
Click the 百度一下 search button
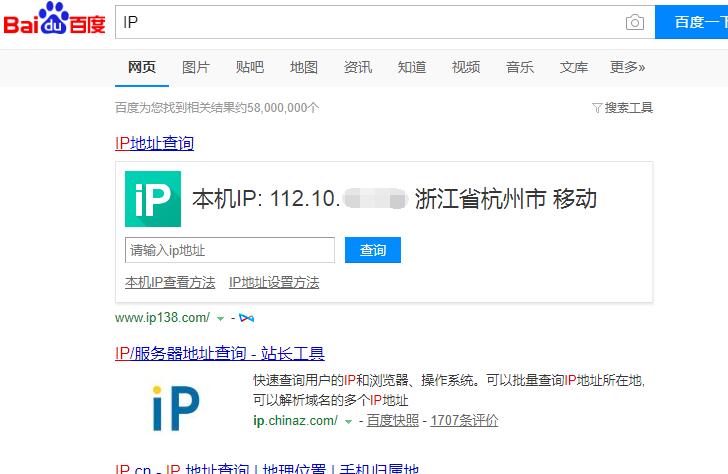[x=691, y=22]
